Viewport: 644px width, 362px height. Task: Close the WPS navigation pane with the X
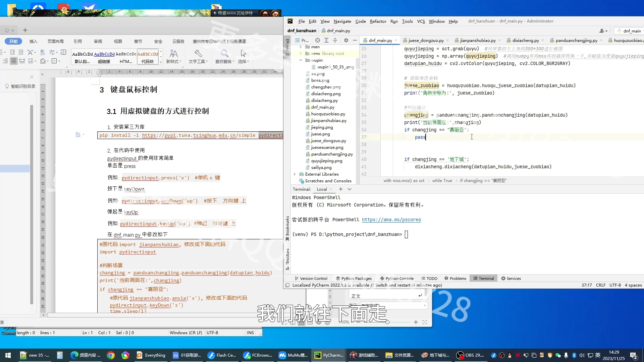pos(32,77)
